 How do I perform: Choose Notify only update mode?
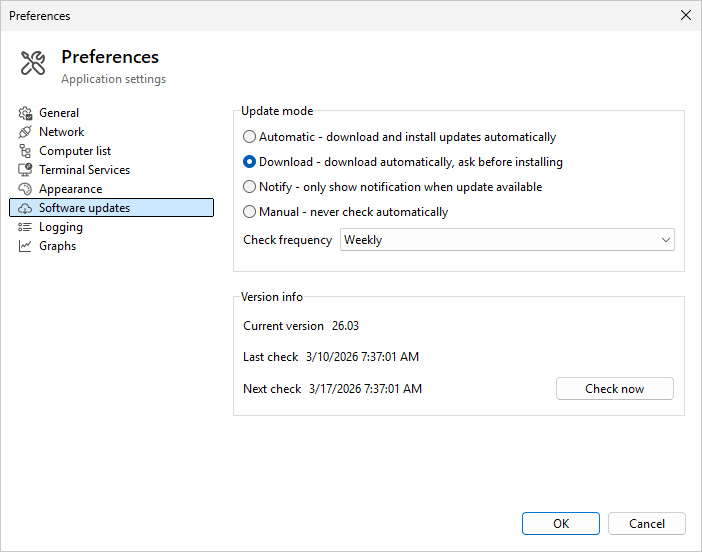[x=250, y=187]
